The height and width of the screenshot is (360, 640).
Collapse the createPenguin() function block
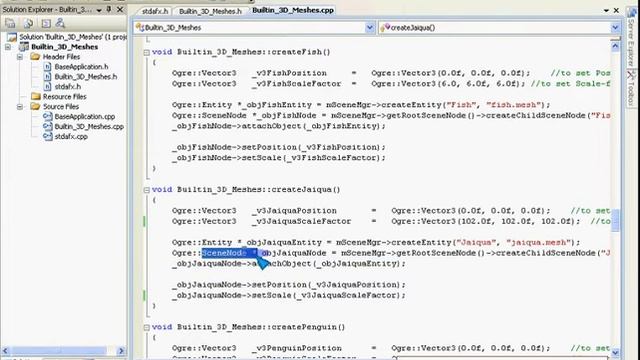[x=147, y=327]
